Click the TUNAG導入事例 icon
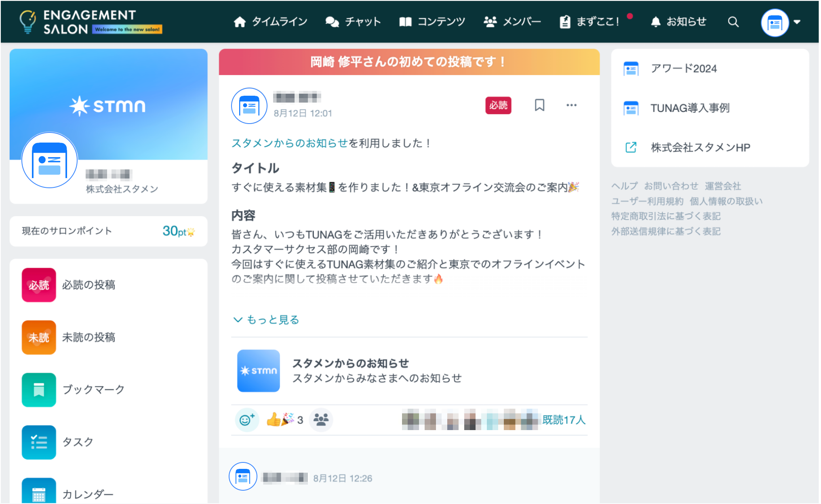This screenshot has height=504, width=821. pos(631,108)
